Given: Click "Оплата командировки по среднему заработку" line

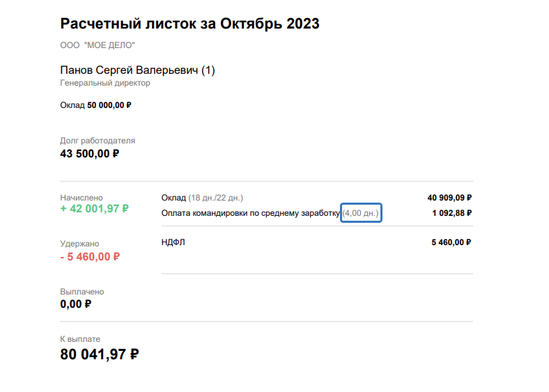Looking at the screenshot, I should 251,212.
